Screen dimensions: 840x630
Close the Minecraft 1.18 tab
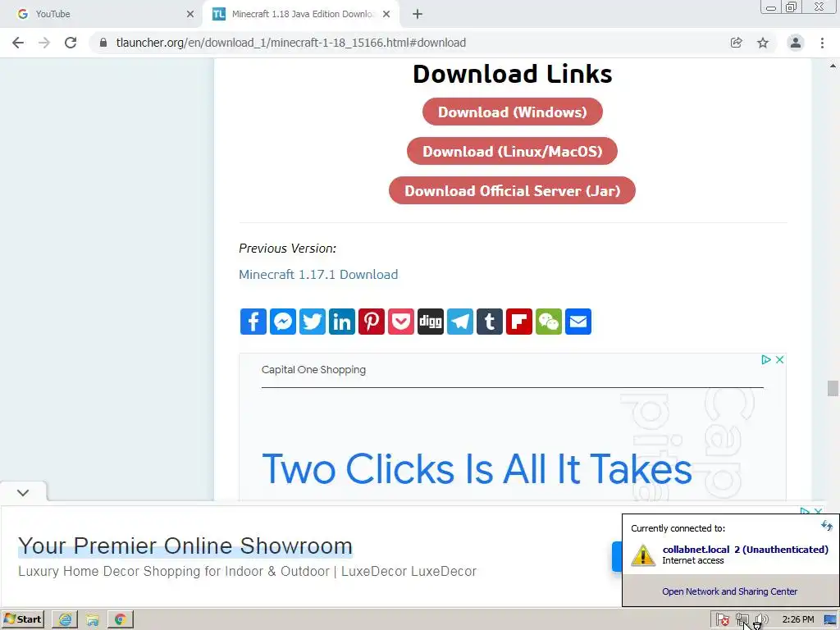click(386, 15)
